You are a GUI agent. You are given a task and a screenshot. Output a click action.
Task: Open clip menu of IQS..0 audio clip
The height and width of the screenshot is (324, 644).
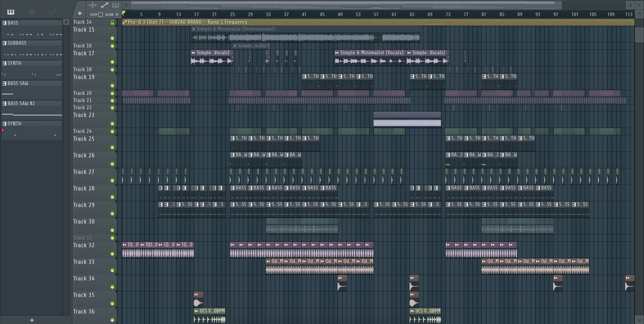click(x=142, y=245)
